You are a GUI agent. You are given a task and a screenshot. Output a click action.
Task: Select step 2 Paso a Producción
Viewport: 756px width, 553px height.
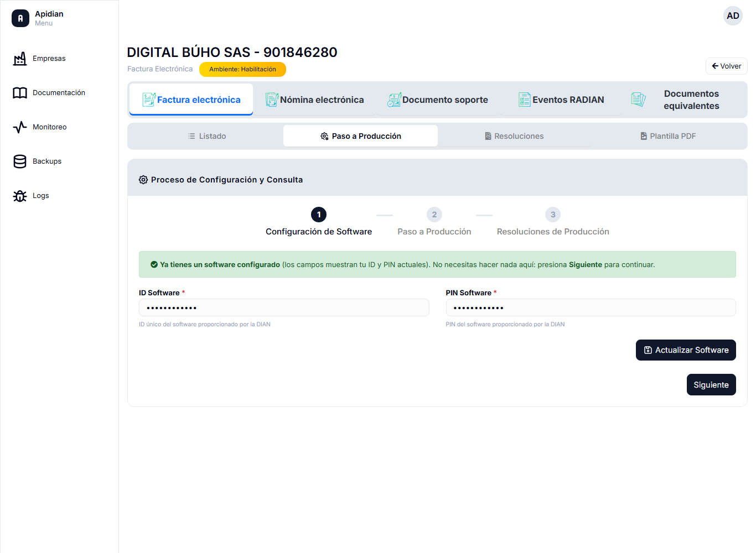(434, 222)
